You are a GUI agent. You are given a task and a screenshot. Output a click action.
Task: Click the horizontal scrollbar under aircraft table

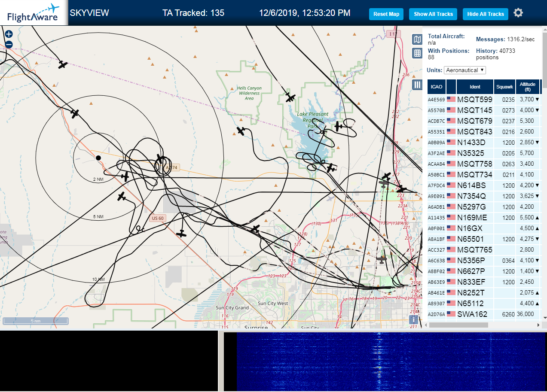458,325
